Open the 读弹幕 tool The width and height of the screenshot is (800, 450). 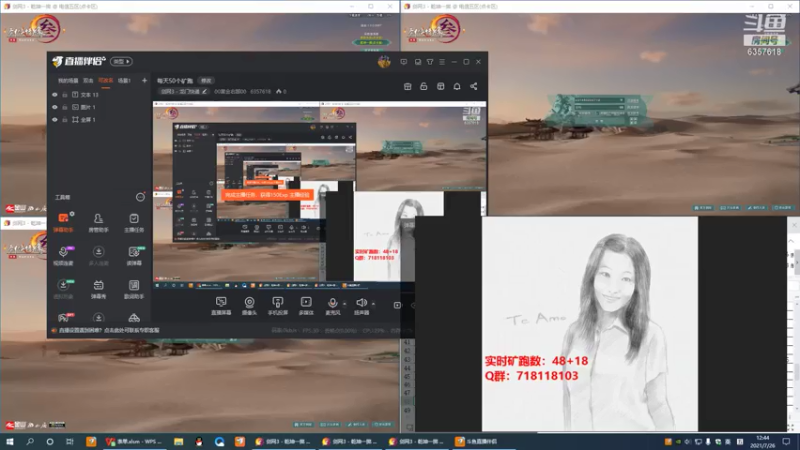[134, 256]
